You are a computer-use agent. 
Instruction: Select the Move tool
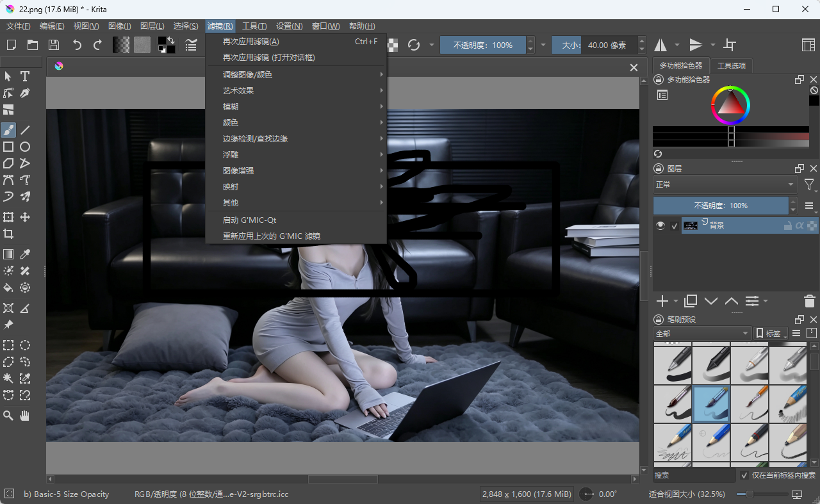point(25,217)
